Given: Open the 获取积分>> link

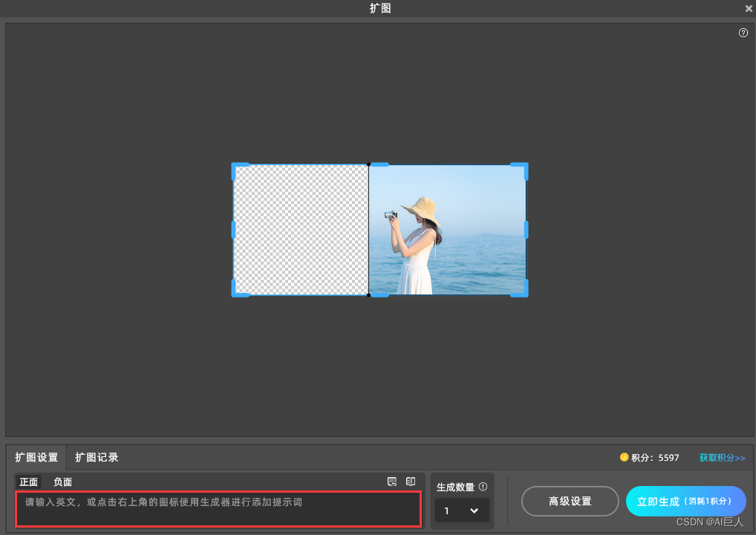Looking at the screenshot, I should 723,458.
